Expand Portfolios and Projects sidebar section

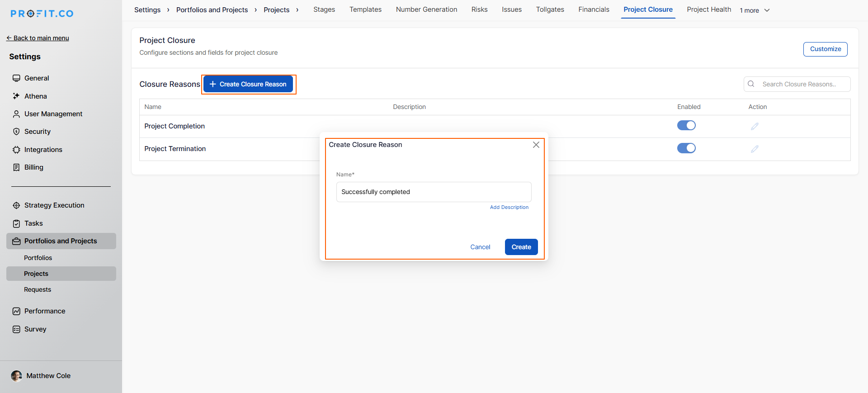(61, 241)
